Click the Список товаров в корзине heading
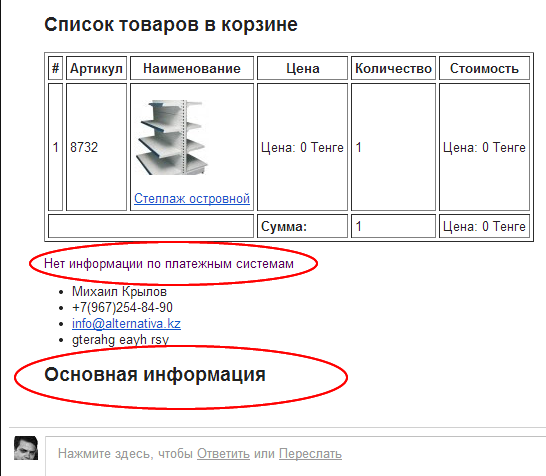This screenshot has height=476, width=546. click(x=171, y=24)
